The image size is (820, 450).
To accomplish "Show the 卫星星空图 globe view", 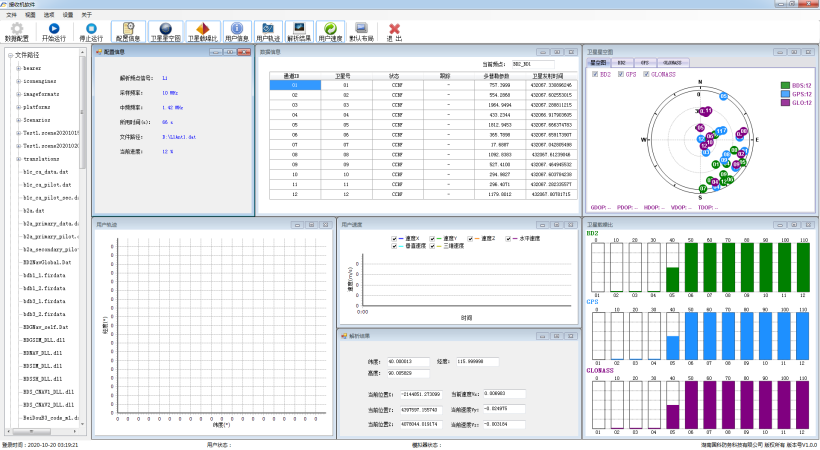I will pyautogui.click(x=165, y=31).
